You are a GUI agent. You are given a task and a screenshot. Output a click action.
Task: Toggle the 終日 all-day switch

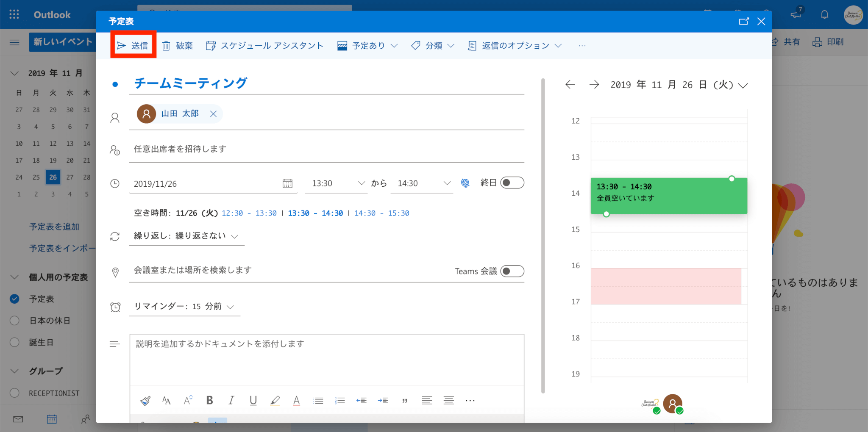[512, 183]
